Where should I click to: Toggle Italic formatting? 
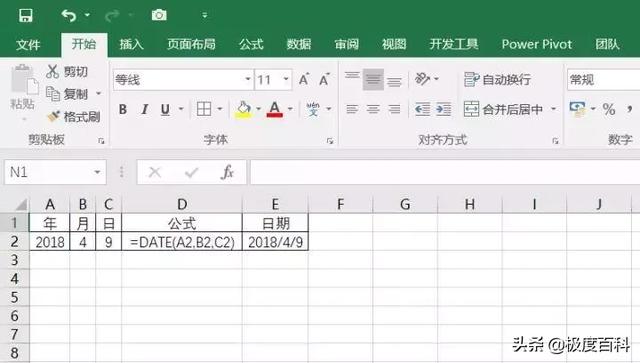pyautogui.click(x=144, y=109)
